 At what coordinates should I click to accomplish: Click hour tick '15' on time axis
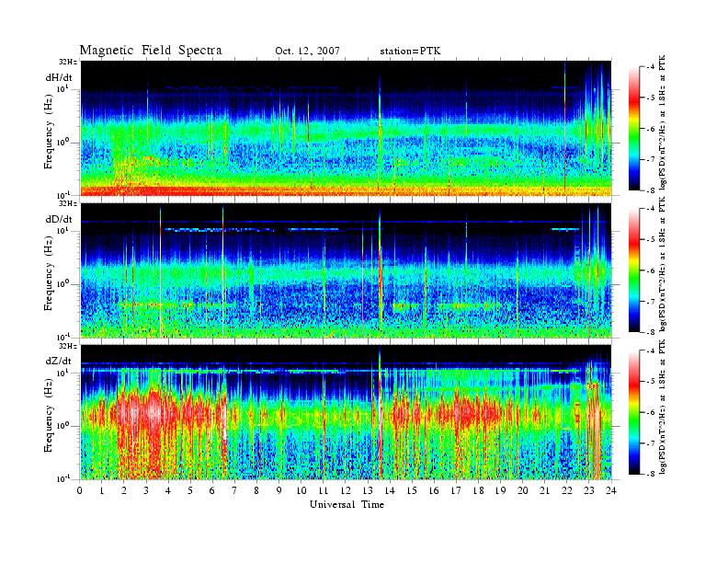click(x=412, y=491)
